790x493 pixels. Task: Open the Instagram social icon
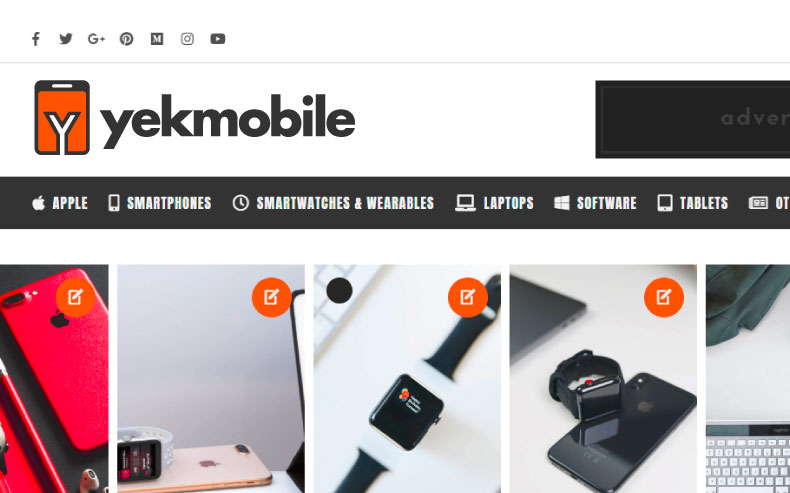click(x=187, y=39)
